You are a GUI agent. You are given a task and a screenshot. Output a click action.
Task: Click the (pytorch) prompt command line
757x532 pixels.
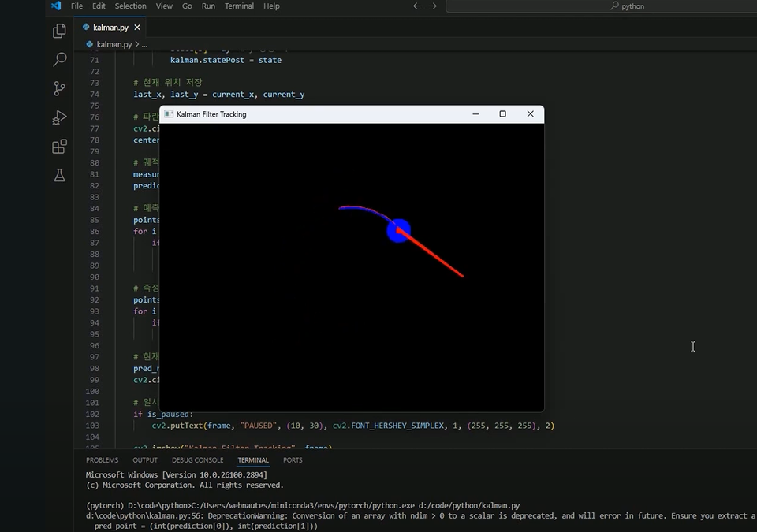(x=303, y=505)
